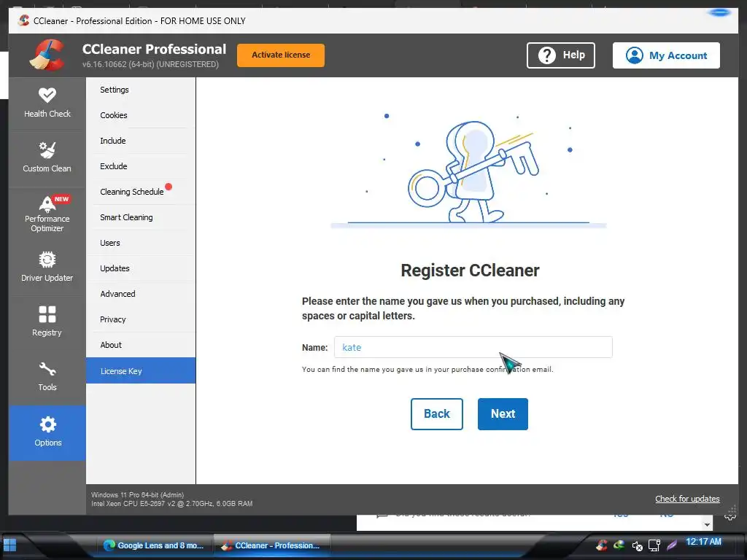Click the CCleaner logo in header
Image resolution: width=747 pixels, height=560 pixels.
point(47,55)
